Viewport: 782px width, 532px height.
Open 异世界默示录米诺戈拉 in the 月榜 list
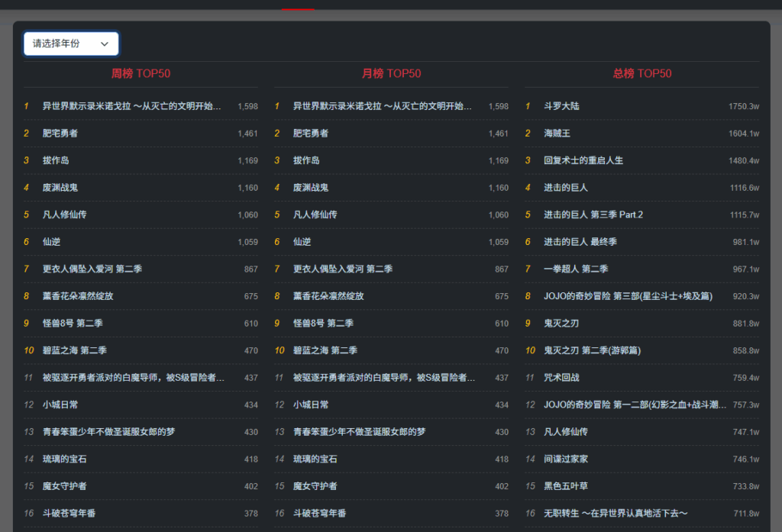pyautogui.click(x=382, y=106)
